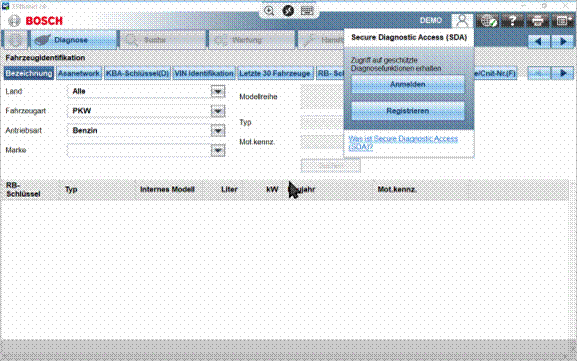The image size is (578, 362).
Task: Click the globe connection status icon
Action: (487, 21)
